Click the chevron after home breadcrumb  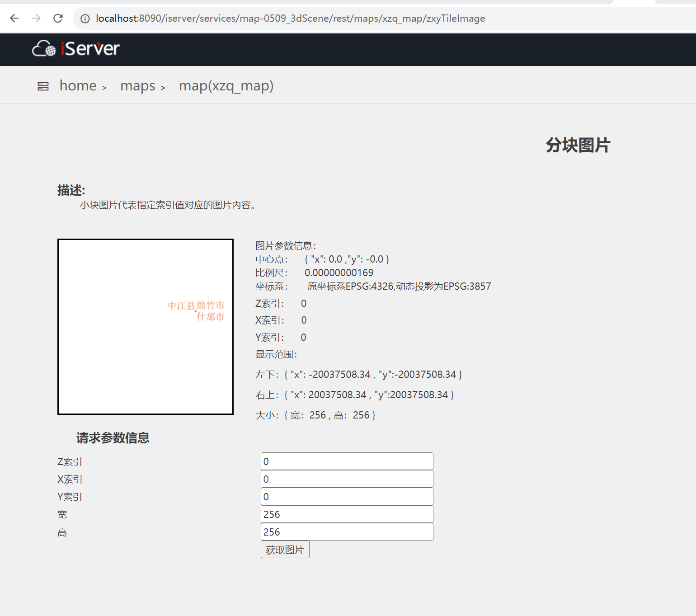point(104,88)
